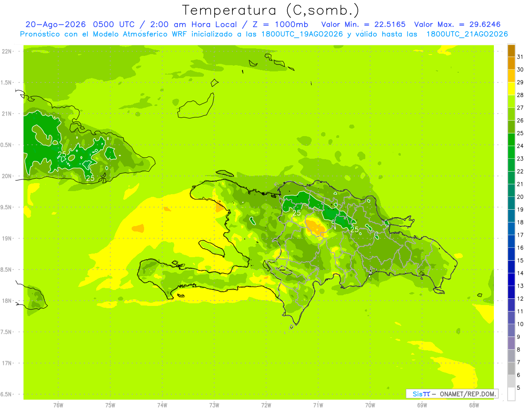
Task: Click the colorbar label '26'
Action: (x=520, y=121)
